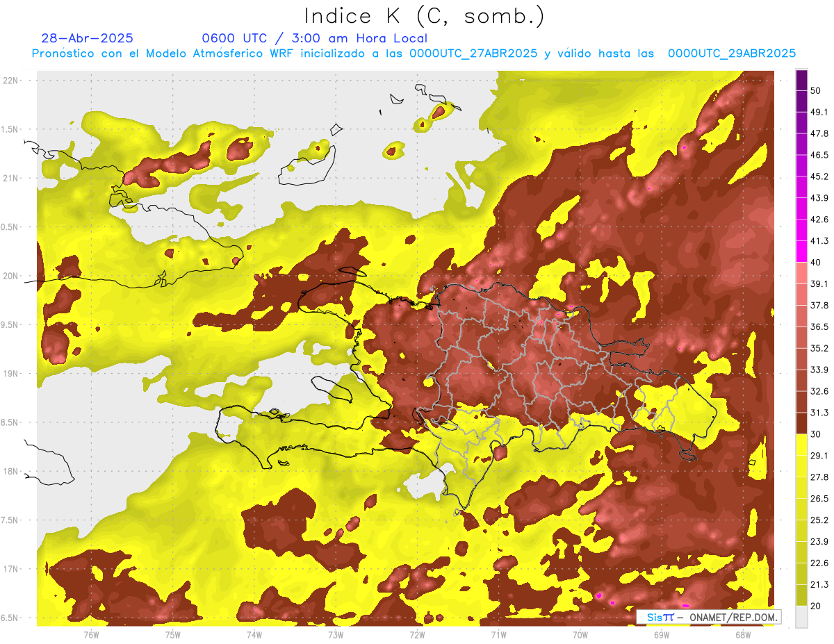Click the 'SisTT – ONAMET/REP.DOM.' credit label
The height and width of the screenshot is (644, 834).
[x=709, y=617]
